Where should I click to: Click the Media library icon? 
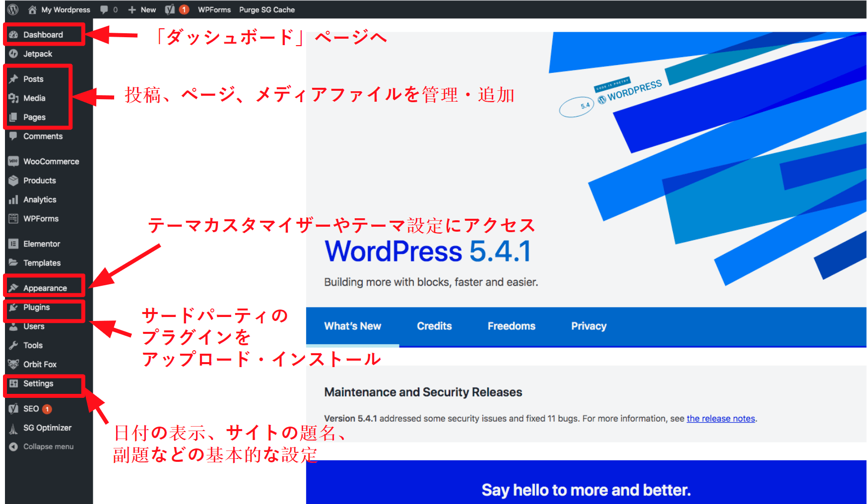pos(13,98)
